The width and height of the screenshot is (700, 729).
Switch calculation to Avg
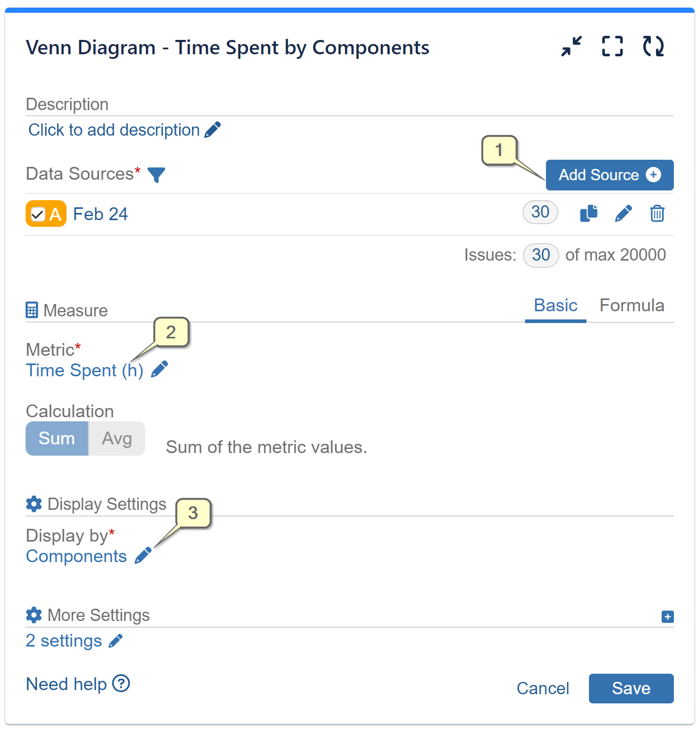pyautogui.click(x=116, y=438)
